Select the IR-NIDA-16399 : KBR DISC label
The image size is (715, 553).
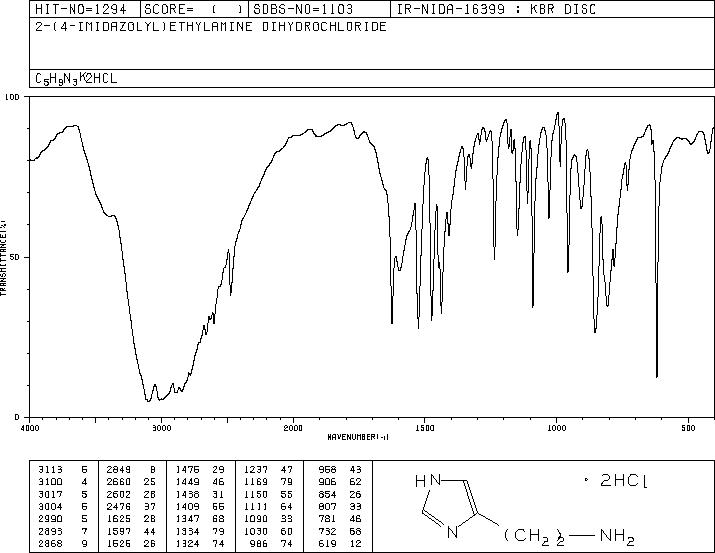[x=496, y=9]
